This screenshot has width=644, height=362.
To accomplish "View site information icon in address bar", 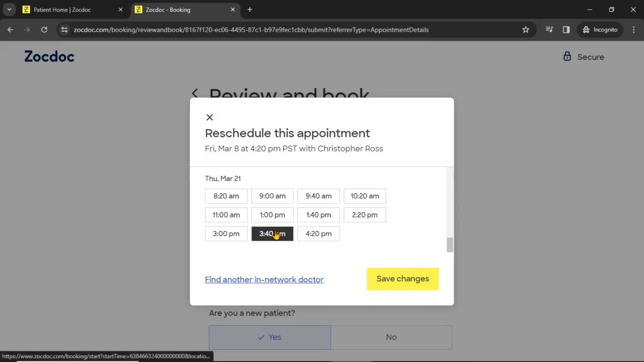I will tap(64, 30).
